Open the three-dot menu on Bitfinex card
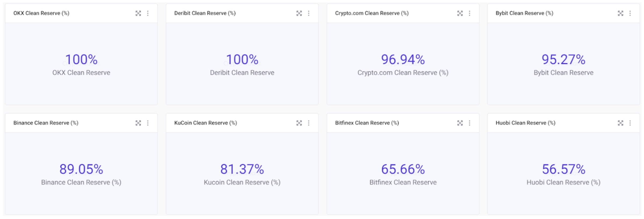644x219 pixels. tap(469, 123)
